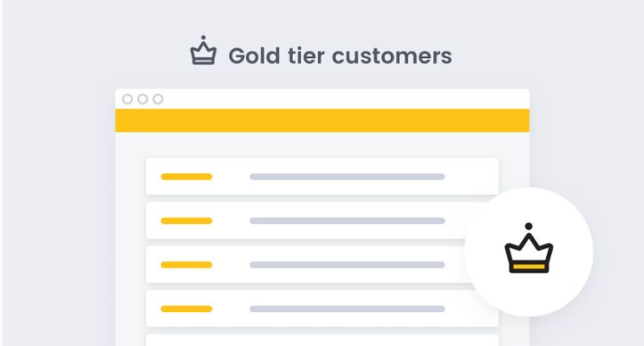644x346 pixels.
Task: Click the large crown icon in the white circle
Action: 528,248
